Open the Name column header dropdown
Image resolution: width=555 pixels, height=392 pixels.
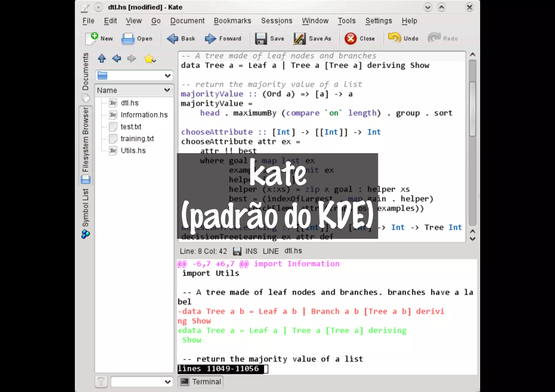[x=167, y=90]
